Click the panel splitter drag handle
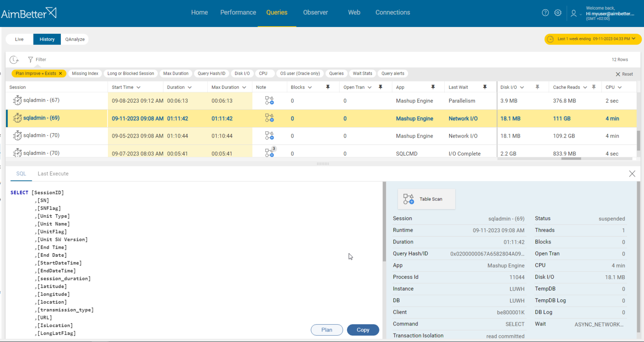Image resolution: width=644 pixels, height=342 pixels. tap(323, 164)
